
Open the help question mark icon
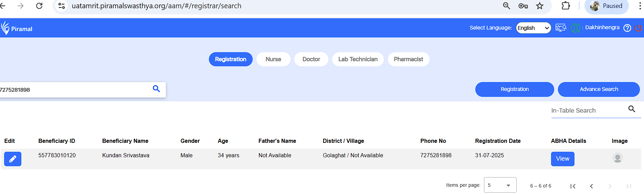point(627,28)
